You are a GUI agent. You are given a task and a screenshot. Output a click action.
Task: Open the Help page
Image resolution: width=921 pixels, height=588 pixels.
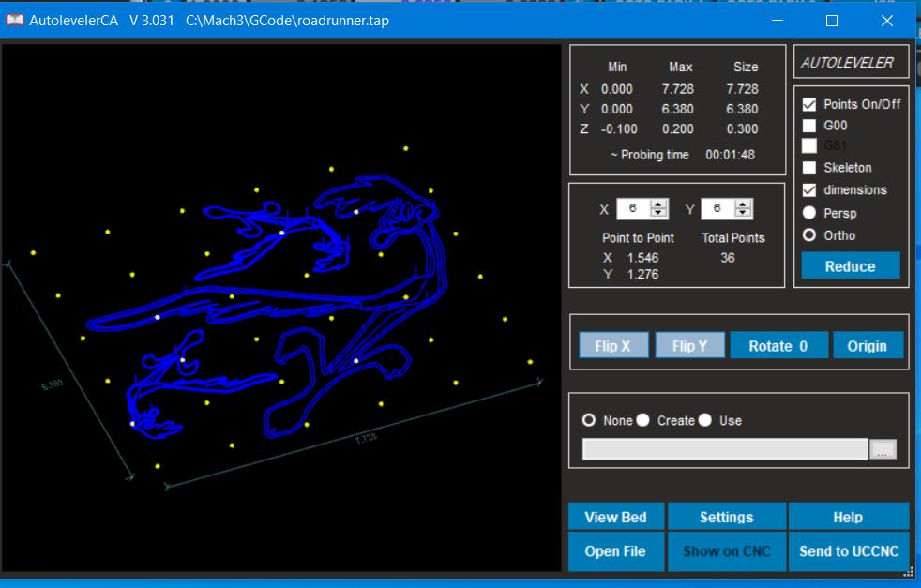tap(848, 517)
